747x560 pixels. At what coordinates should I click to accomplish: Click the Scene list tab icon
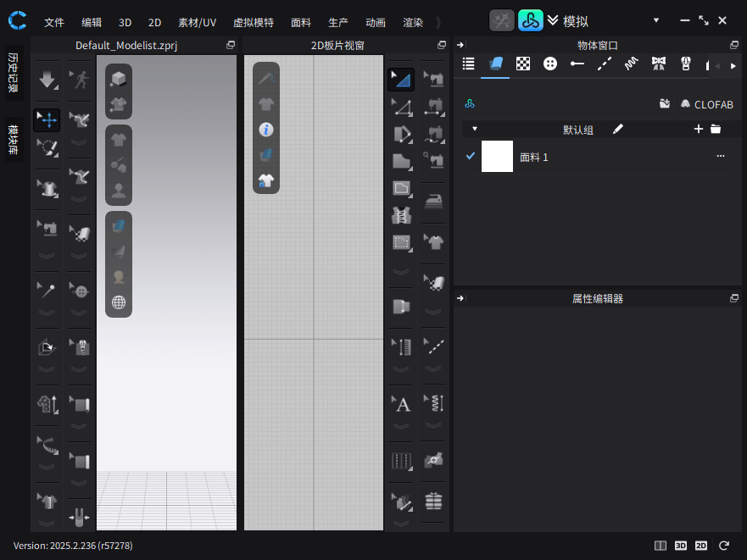click(468, 64)
